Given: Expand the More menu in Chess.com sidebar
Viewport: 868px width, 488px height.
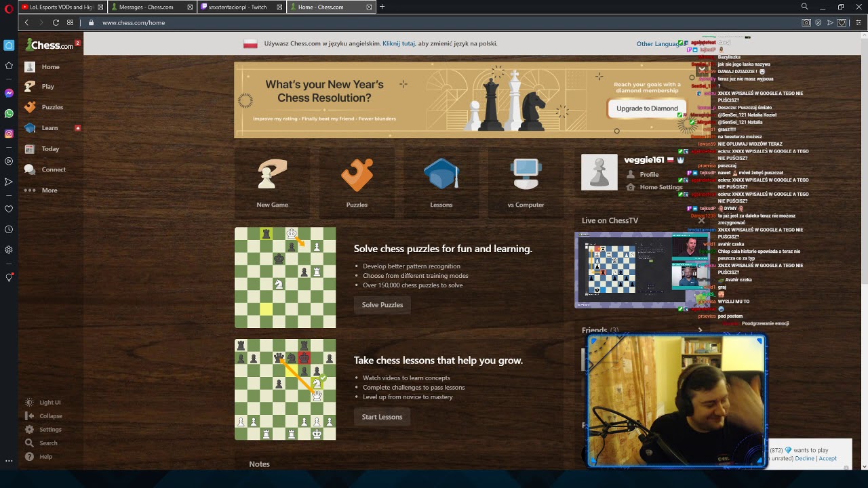Looking at the screenshot, I should (x=42, y=190).
